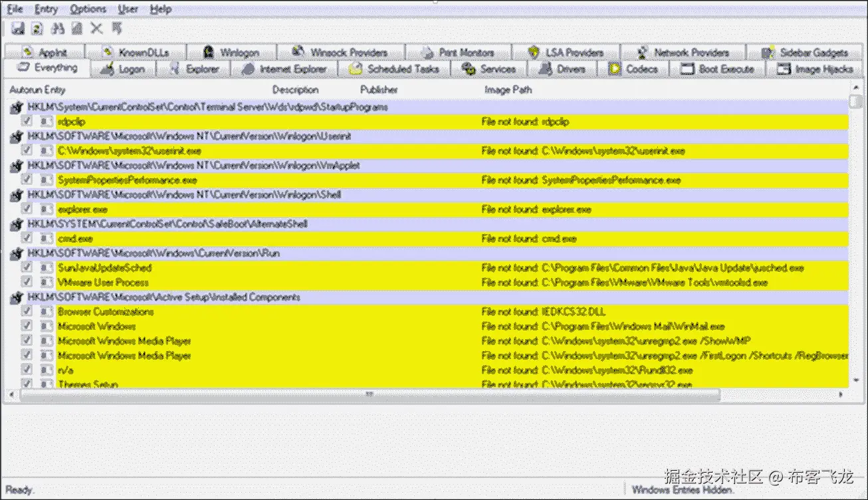Open the Options menu
Image resolution: width=868 pixels, height=500 pixels.
[88, 9]
